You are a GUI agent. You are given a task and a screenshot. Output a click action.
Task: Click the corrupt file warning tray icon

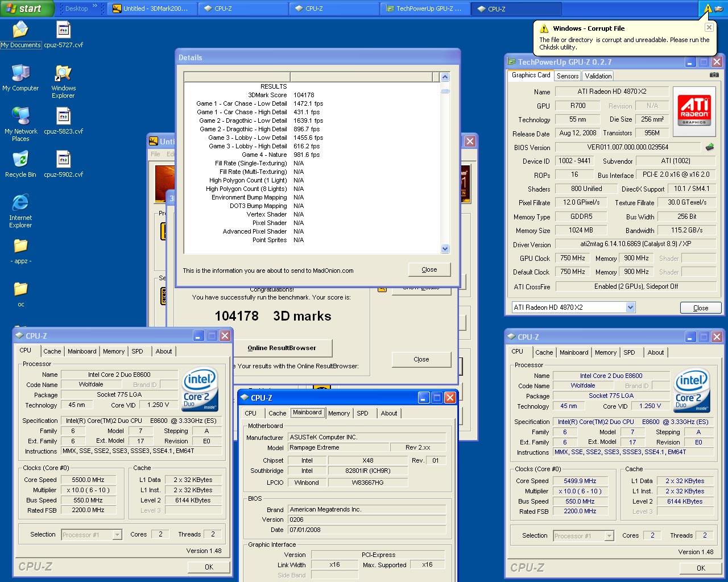pos(708,9)
